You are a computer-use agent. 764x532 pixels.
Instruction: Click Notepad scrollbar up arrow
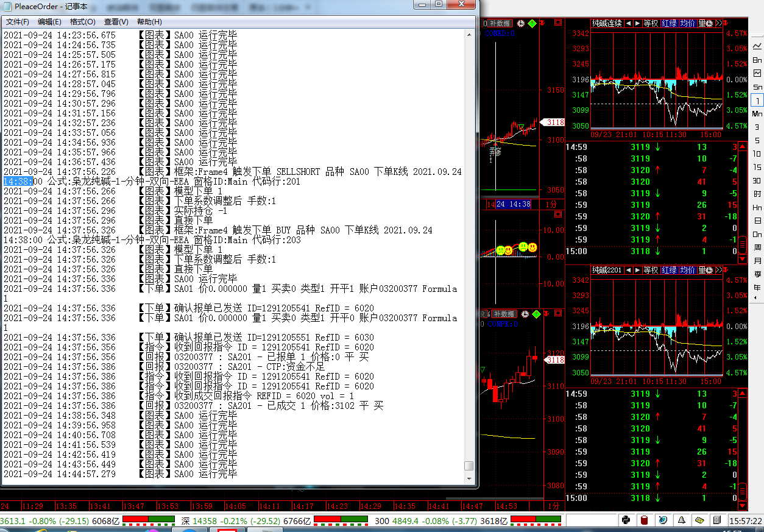pyautogui.click(x=469, y=35)
